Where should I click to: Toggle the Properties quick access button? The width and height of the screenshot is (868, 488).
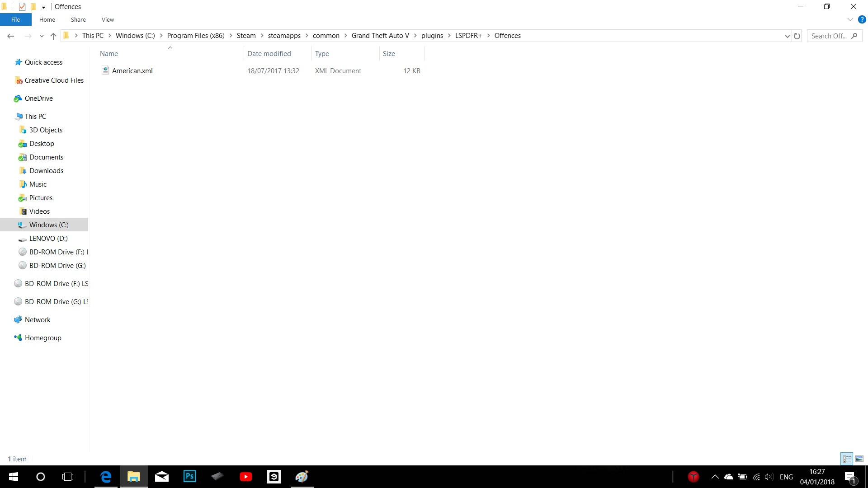pos(22,6)
